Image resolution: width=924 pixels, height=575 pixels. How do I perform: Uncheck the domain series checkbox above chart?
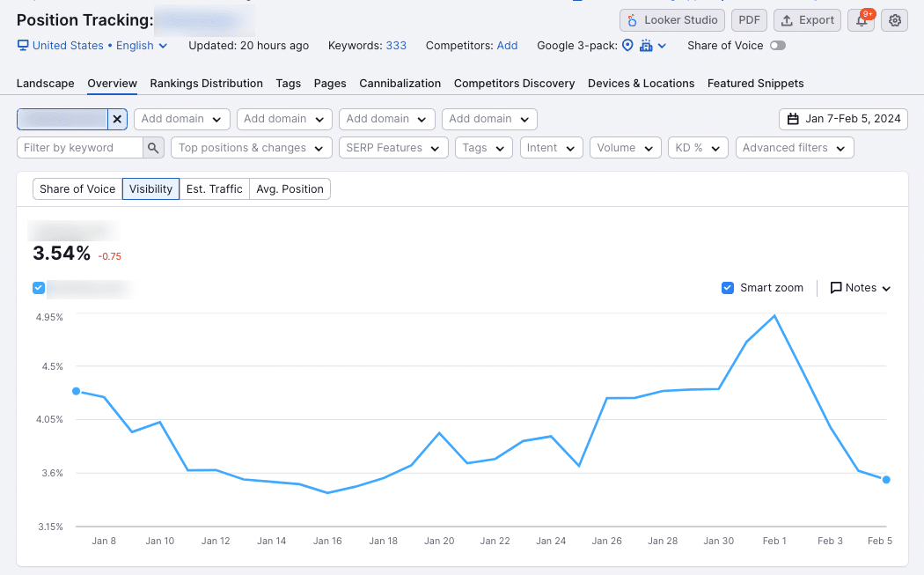(39, 288)
